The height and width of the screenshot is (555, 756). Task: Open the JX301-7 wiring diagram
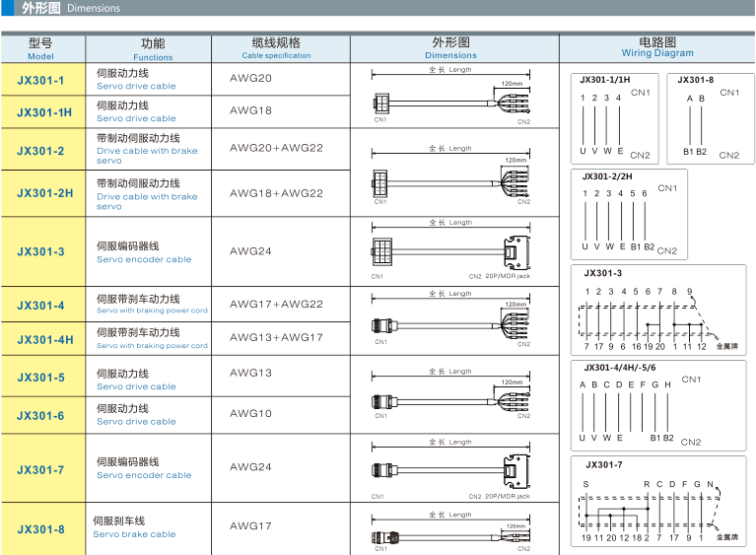coord(658,502)
